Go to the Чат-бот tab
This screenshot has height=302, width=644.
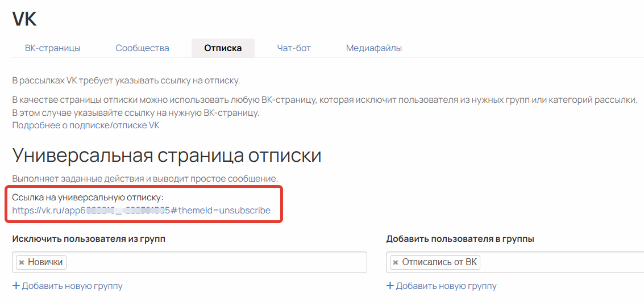(294, 48)
